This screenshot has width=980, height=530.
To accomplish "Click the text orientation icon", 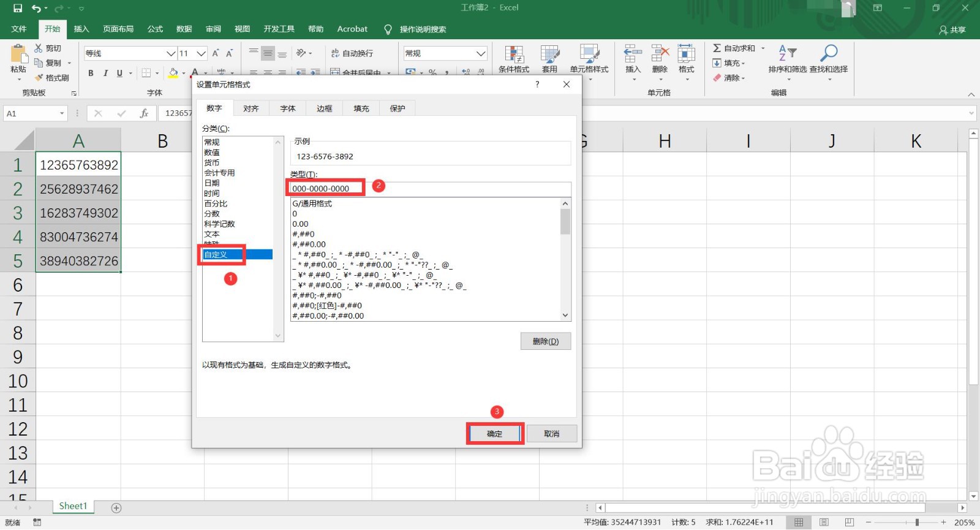I will [301, 53].
